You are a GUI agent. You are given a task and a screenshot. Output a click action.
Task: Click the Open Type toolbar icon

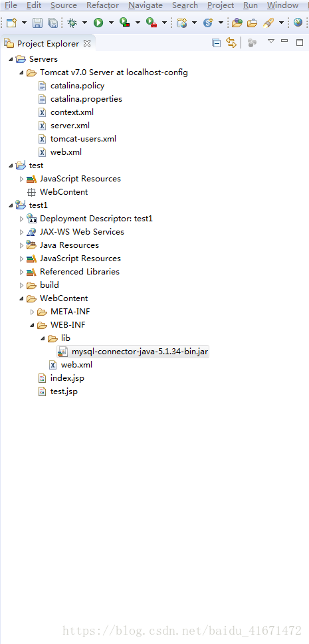237,23
